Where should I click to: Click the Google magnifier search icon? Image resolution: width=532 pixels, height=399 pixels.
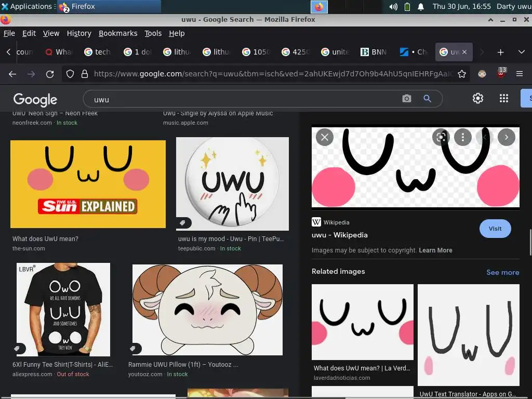[x=427, y=99]
